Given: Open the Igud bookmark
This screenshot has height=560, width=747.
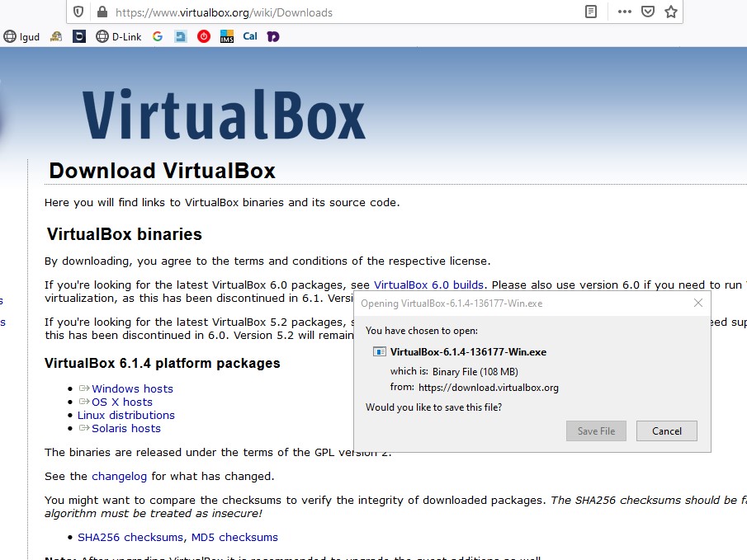Looking at the screenshot, I should tap(21, 36).
